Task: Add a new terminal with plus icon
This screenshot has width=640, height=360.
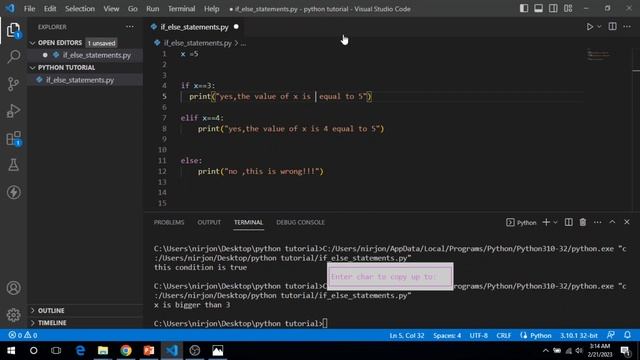Action: tap(546, 222)
